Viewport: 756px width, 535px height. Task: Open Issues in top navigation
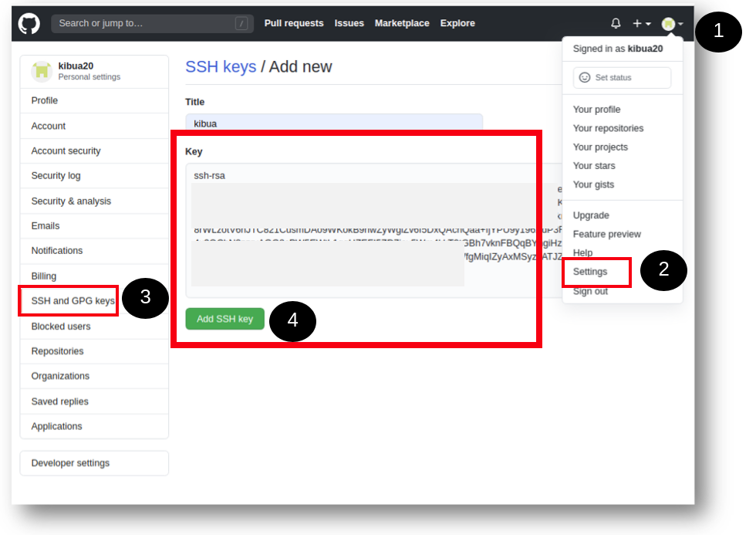[x=349, y=23]
